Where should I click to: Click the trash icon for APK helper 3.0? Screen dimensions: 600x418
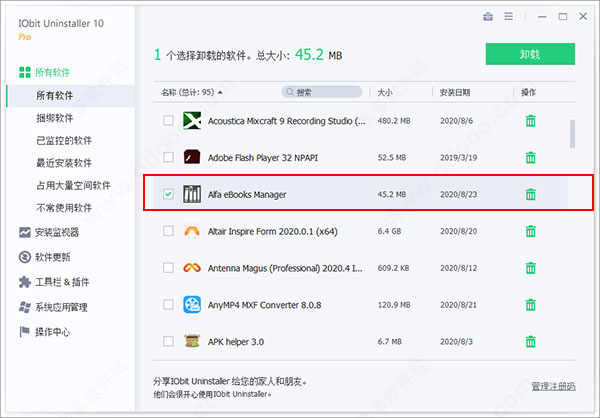pyautogui.click(x=530, y=341)
